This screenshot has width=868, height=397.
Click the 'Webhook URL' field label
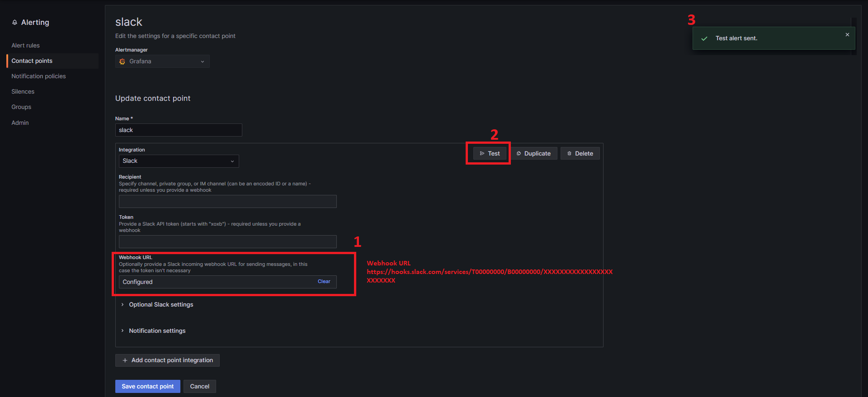[x=136, y=257]
